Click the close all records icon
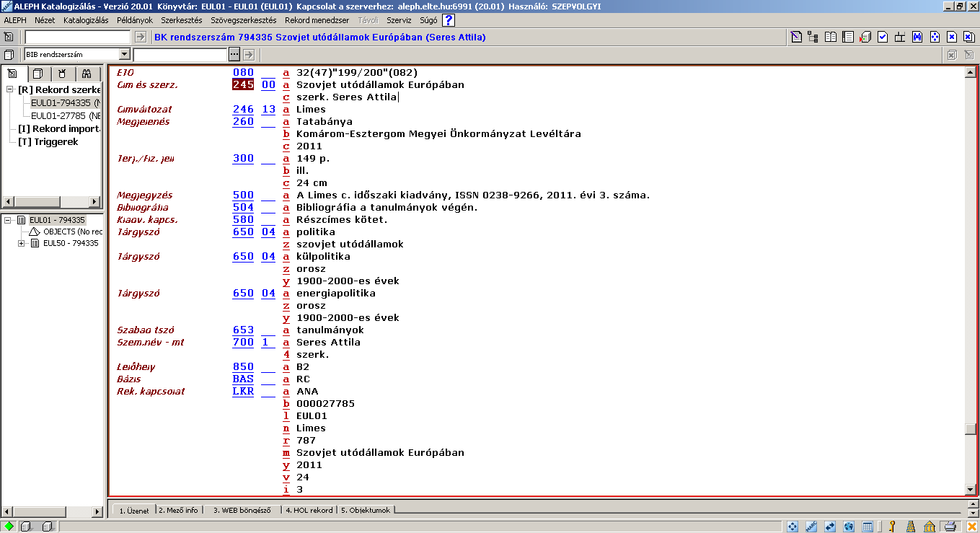The height and width of the screenshot is (533, 980). pos(969,37)
